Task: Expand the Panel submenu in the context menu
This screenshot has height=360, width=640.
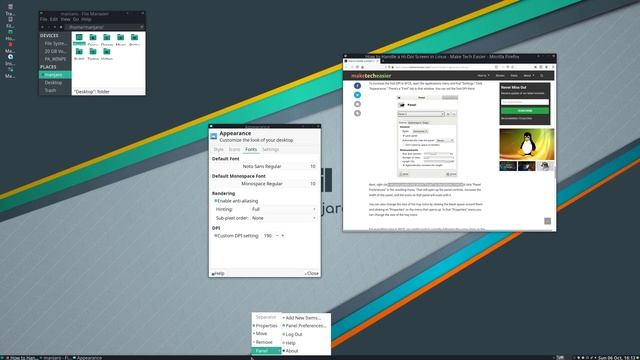Action: [x=266, y=351]
